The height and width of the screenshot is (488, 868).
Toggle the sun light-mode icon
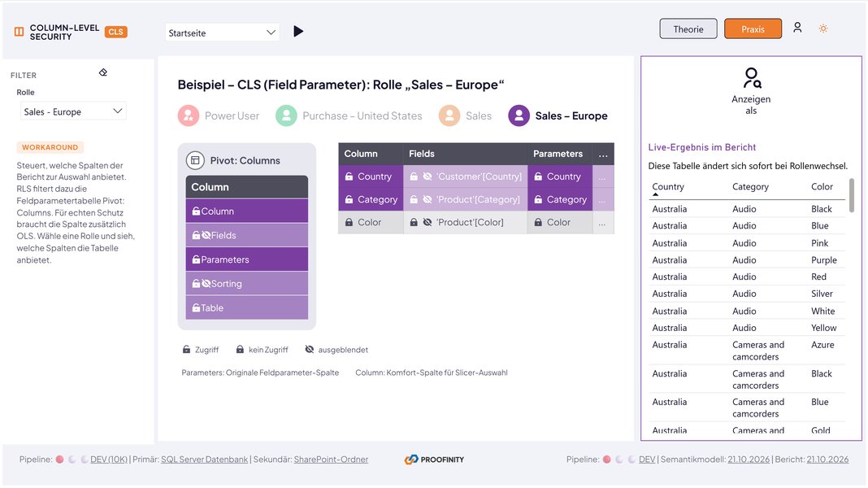[823, 28]
